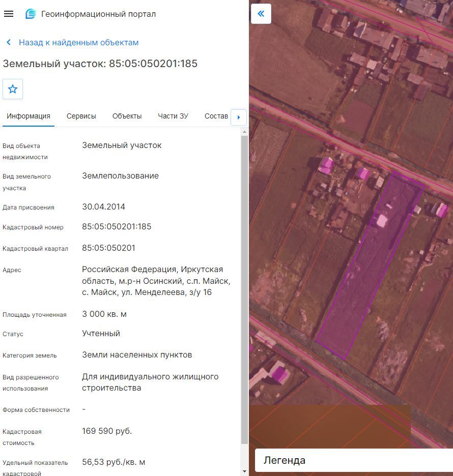Screen dimensions: 453x476
Task: Click Площадь уточненная label
Action: (34, 315)
